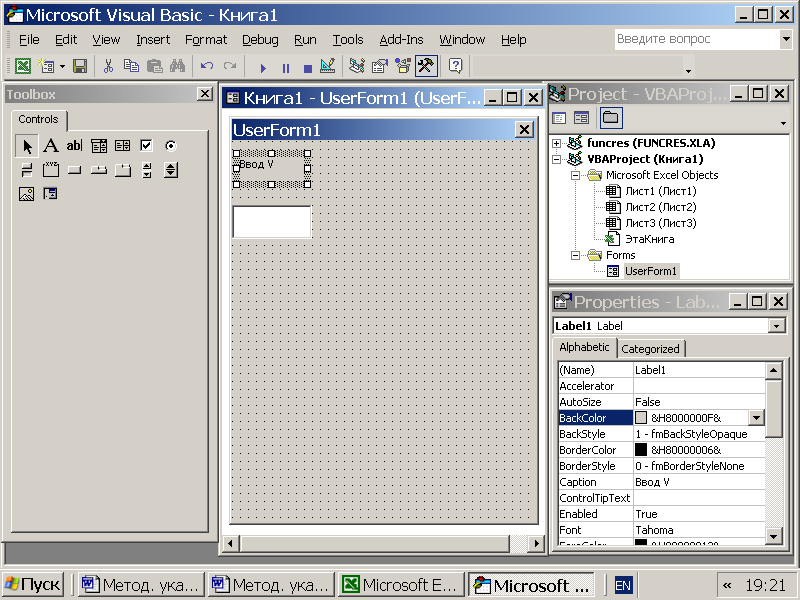The image size is (800, 600).
Task: Pick the ScrollBar control tool
Action: pos(146,170)
